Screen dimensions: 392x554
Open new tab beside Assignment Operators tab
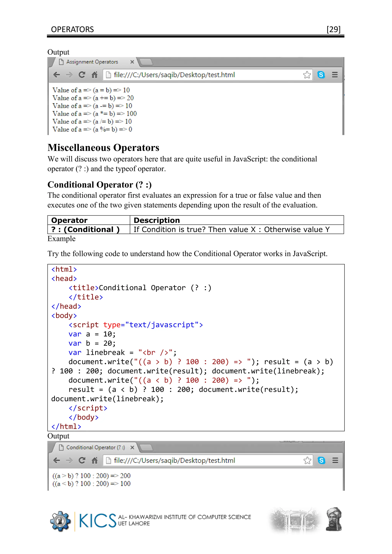[x=146, y=62]
